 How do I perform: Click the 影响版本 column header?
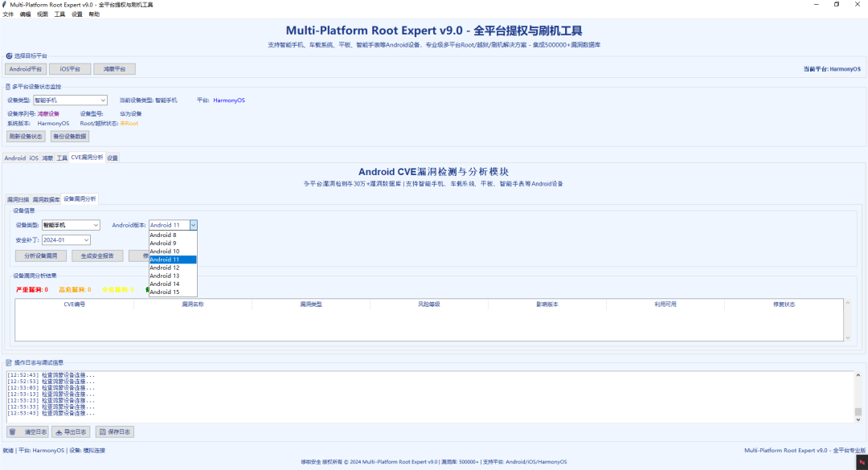(x=547, y=304)
